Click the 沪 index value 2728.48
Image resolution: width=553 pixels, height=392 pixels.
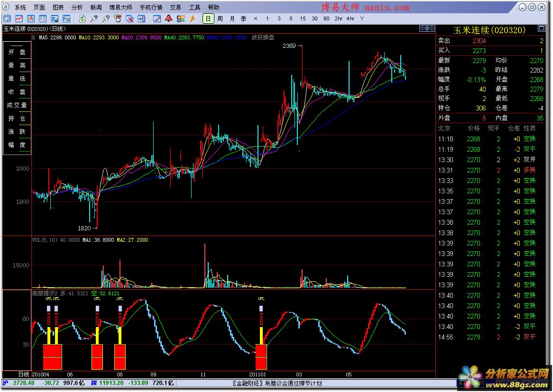tap(24, 383)
